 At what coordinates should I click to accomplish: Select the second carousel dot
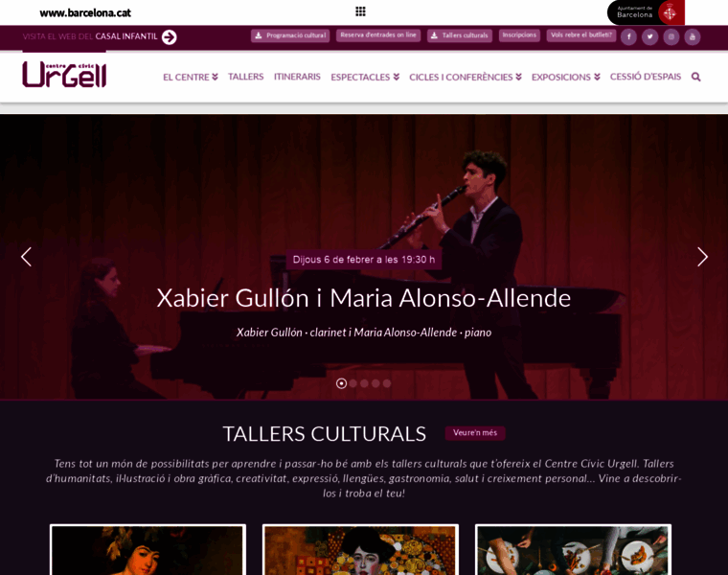tap(353, 383)
